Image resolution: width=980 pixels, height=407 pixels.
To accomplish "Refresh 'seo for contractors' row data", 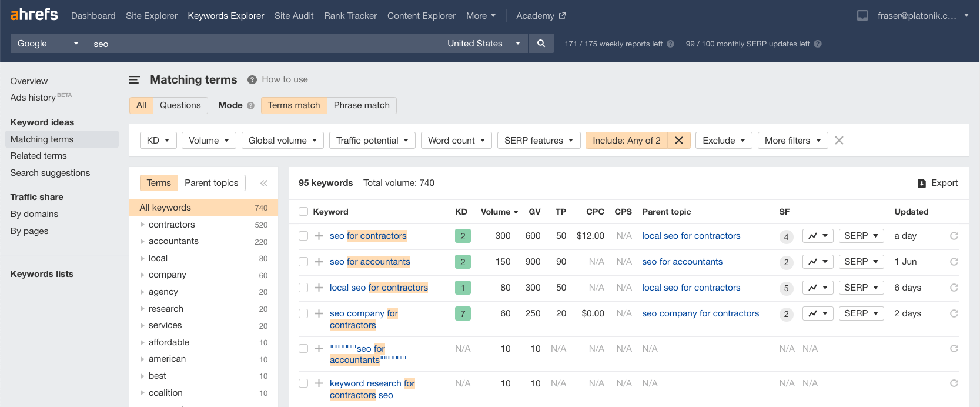I will (954, 236).
